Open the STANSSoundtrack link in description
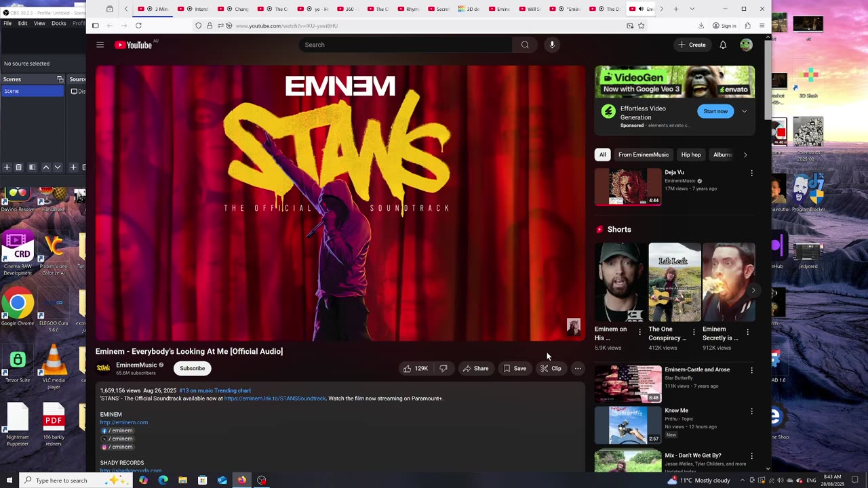Image resolution: width=868 pixels, height=488 pixels. click(x=275, y=399)
